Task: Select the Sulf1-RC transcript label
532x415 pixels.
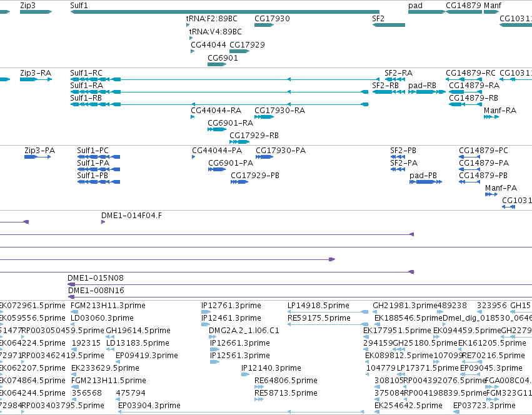Action: pos(86,73)
